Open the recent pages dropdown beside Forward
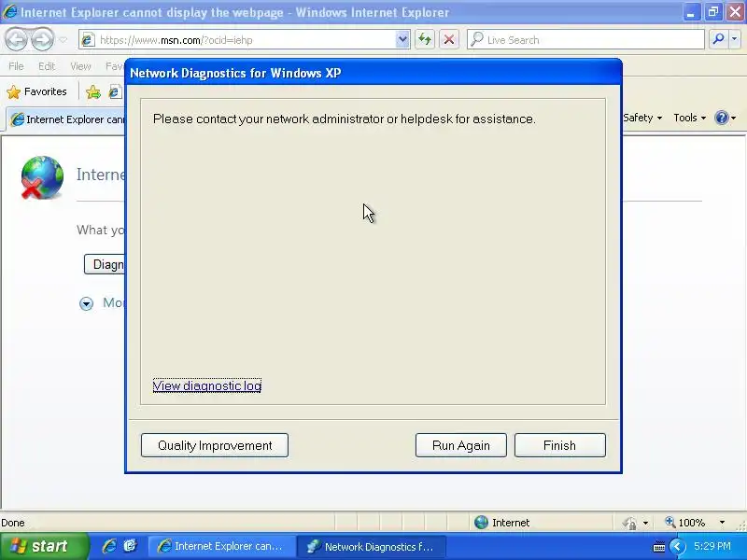747x560 pixels. [63, 40]
